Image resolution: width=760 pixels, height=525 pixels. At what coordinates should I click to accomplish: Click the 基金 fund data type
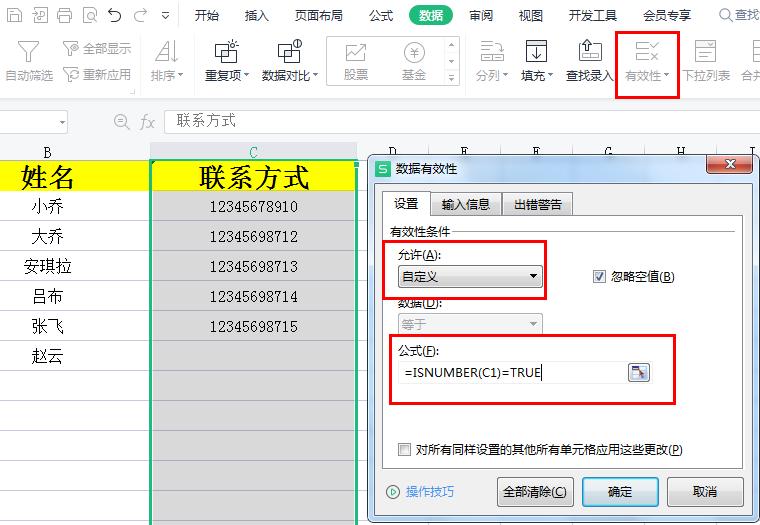click(414, 61)
